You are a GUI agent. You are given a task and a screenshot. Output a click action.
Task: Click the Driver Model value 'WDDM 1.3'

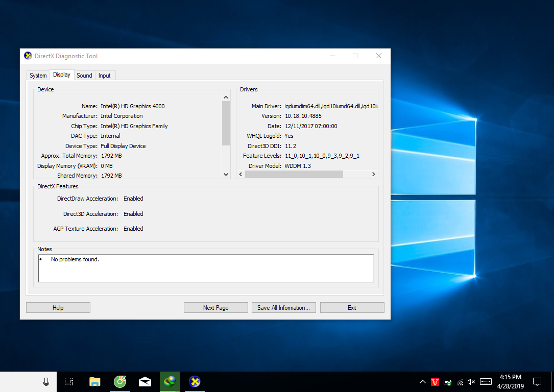point(298,166)
